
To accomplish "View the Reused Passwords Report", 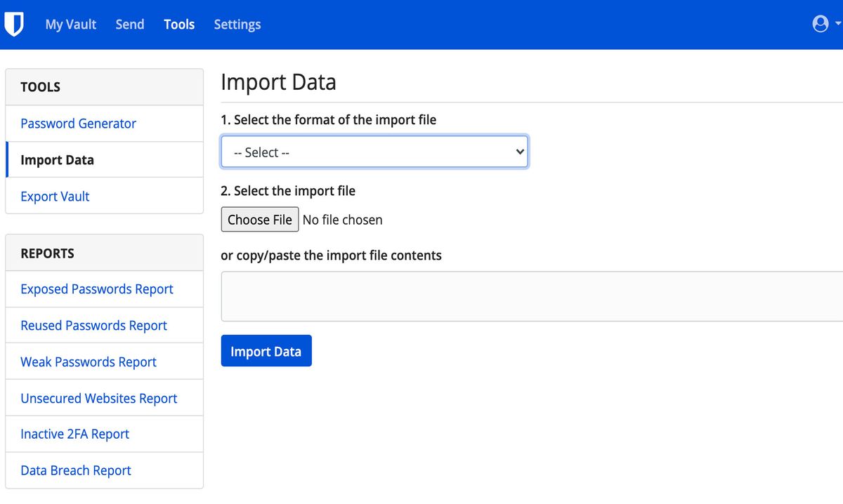I will [x=93, y=325].
